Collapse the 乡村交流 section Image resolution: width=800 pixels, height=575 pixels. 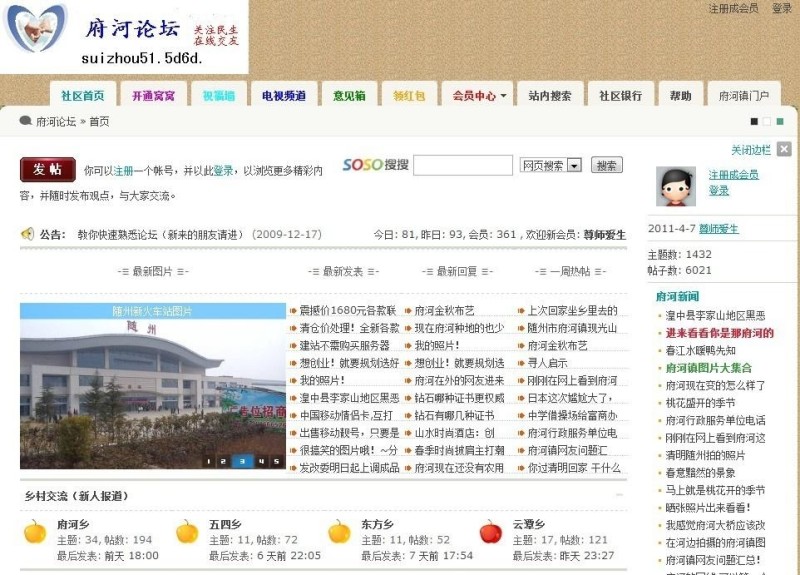coord(619,494)
